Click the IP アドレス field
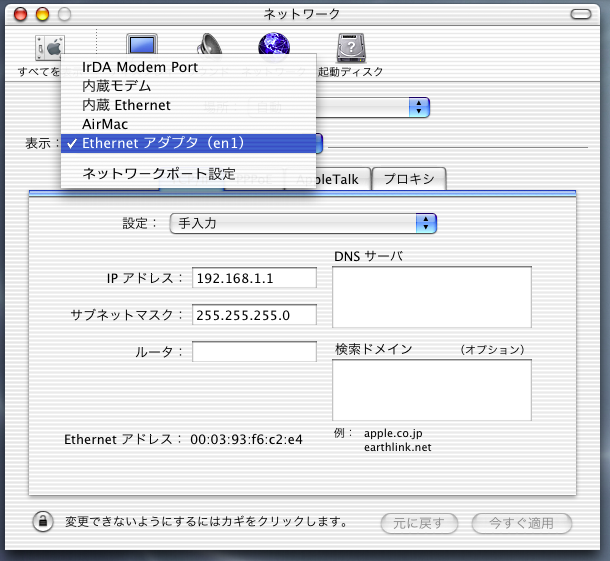This screenshot has height=561, width=610. (254, 278)
